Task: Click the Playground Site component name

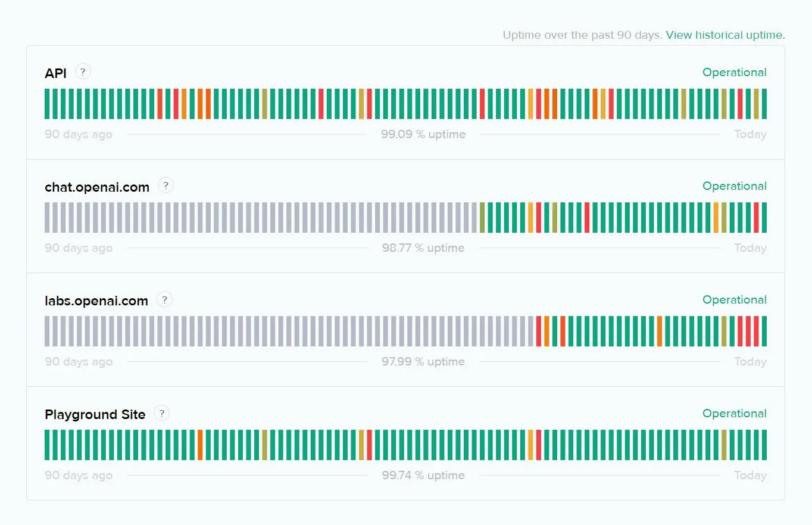Action: pyautogui.click(x=95, y=415)
